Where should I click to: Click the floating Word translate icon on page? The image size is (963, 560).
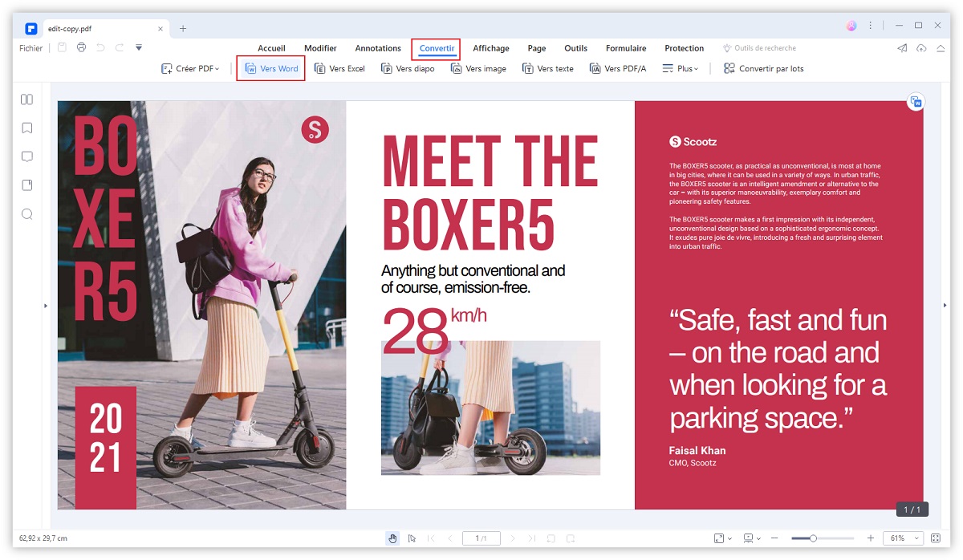(x=915, y=102)
